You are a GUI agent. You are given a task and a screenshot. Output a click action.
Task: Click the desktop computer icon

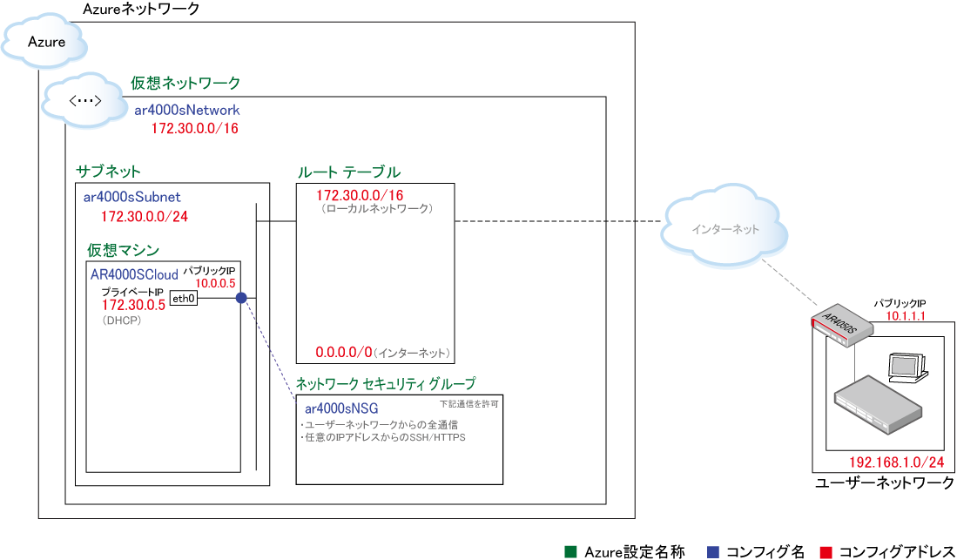point(907,367)
